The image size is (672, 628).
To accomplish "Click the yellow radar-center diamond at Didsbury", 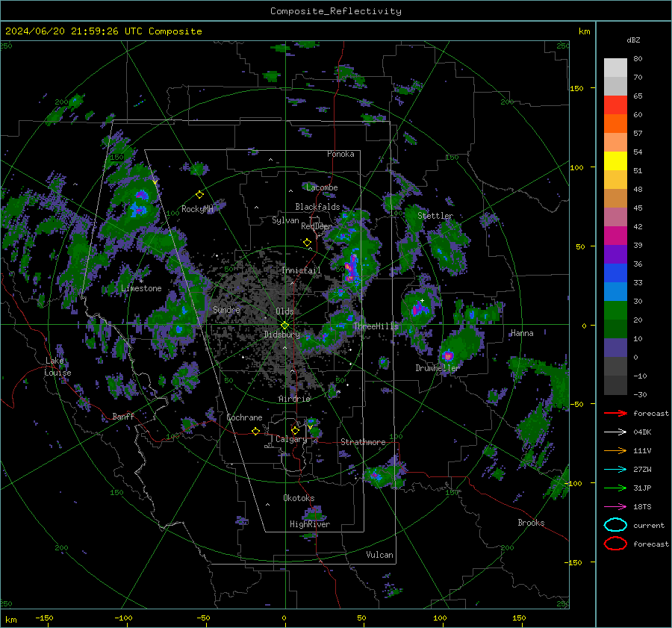I will tap(284, 326).
